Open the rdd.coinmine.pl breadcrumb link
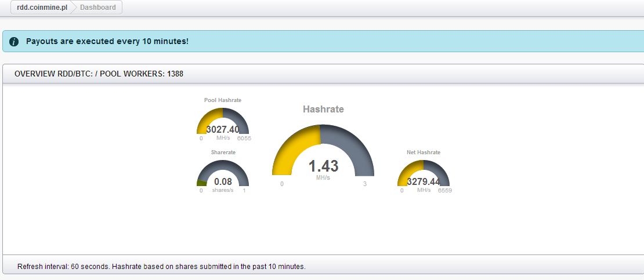Screen dimensions: 644x280 41,8
